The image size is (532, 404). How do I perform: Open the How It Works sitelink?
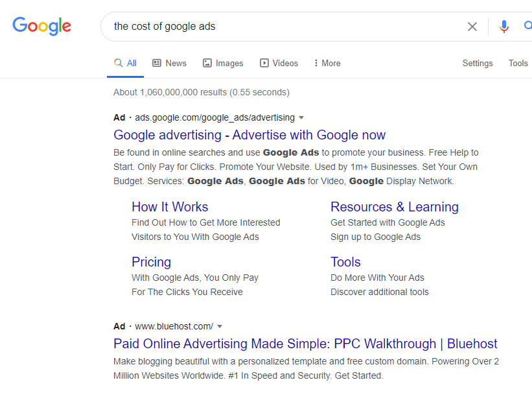pyautogui.click(x=170, y=207)
